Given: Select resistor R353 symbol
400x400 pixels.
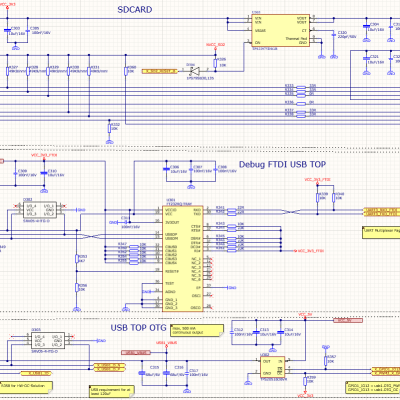Looking at the screenshot, I should point(76,259).
